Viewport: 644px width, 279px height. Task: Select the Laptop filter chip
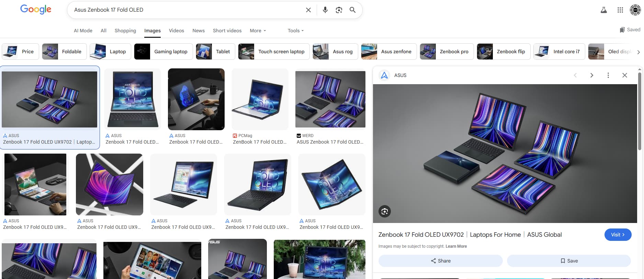click(x=110, y=52)
